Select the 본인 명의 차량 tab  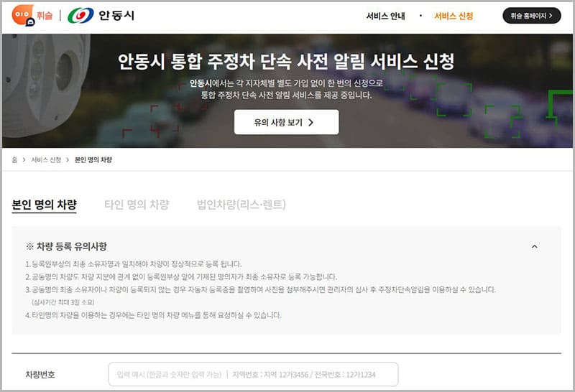45,205
